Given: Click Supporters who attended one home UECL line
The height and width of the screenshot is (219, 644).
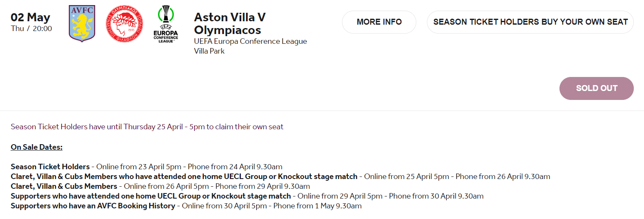Looking at the screenshot, I should coord(151,196).
